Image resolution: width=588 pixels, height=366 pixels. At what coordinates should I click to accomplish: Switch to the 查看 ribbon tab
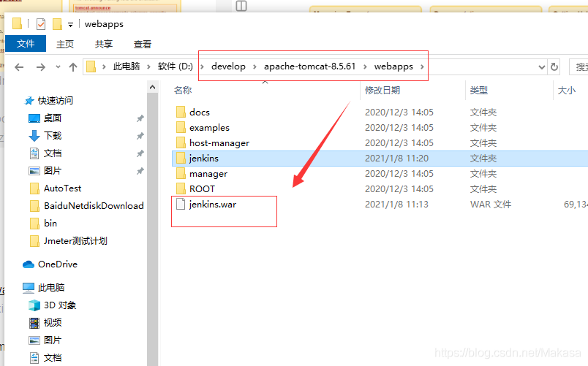coord(143,44)
